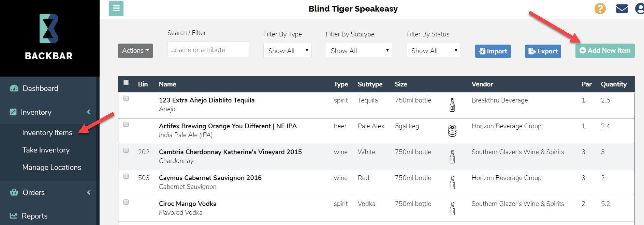Click the keg icon for Artifex Brewing
This screenshot has width=644, height=225.
[x=452, y=131]
